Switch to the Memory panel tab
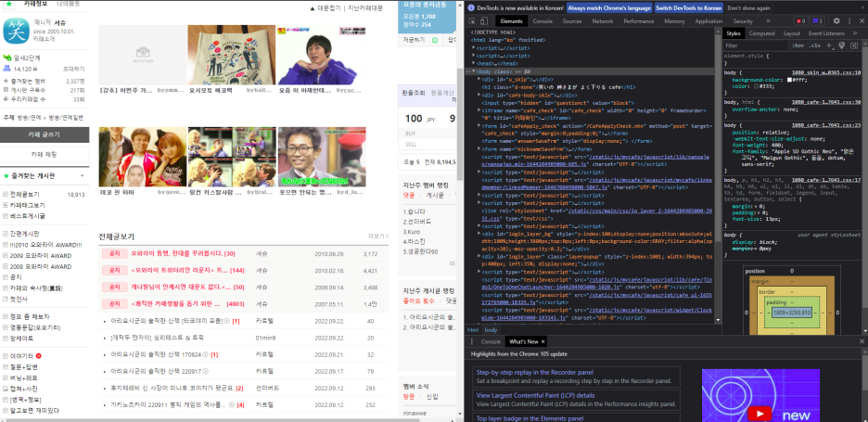The width and height of the screenshot is (868, 422). tap(674, 21)
